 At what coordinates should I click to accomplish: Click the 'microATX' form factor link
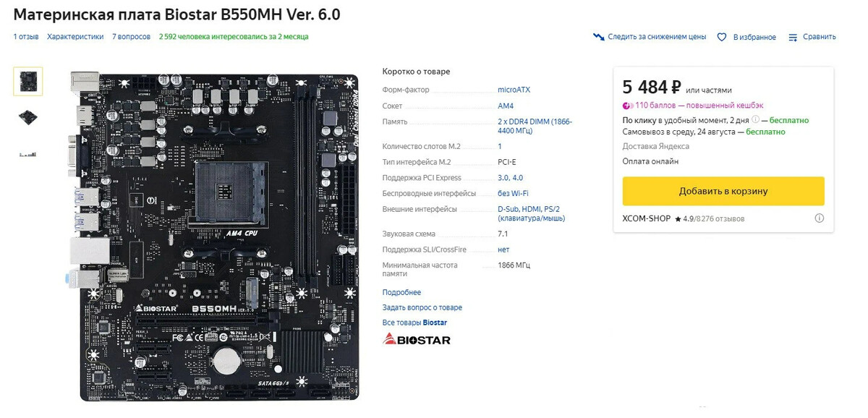click(514, 90)
